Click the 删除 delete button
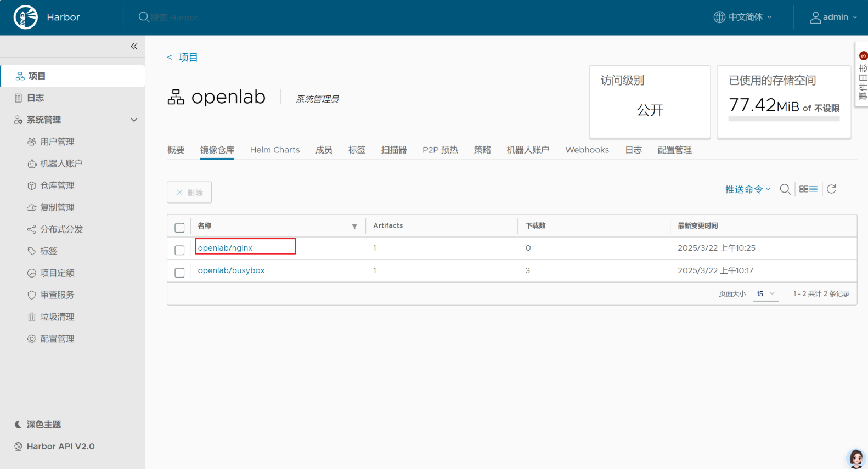The height and width of the screenshot is (469, 868). (189, 193)
